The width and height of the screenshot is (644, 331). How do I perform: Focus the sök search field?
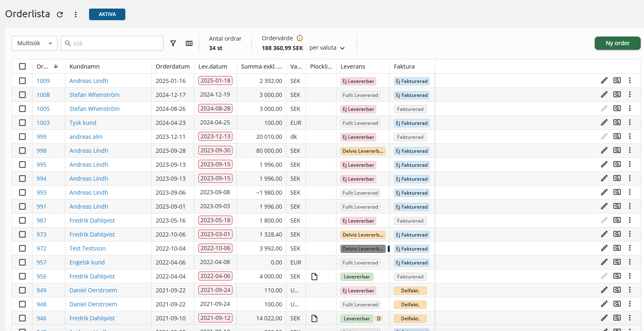(116, 43)
